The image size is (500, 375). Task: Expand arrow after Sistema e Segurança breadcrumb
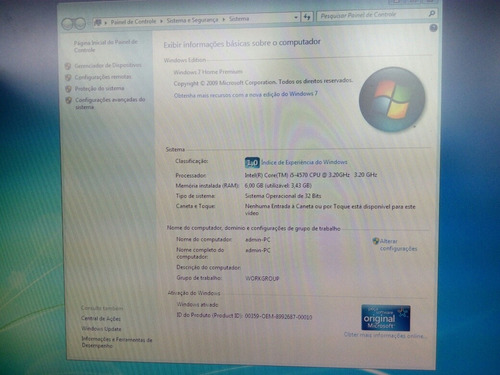[223, 19]
